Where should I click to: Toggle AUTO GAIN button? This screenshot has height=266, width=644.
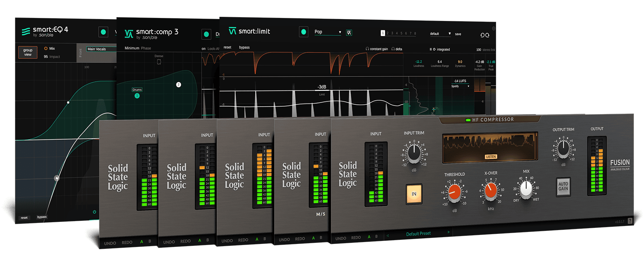click(563, 186)
